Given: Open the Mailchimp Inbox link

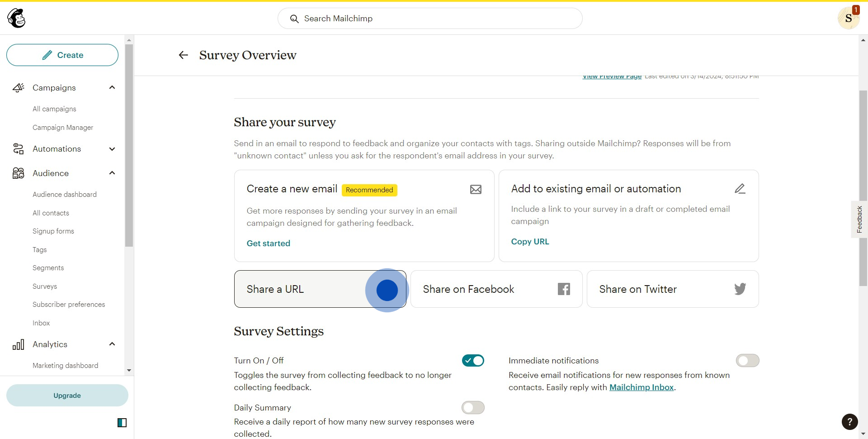Looking at the screenshot, I should 642,387.
